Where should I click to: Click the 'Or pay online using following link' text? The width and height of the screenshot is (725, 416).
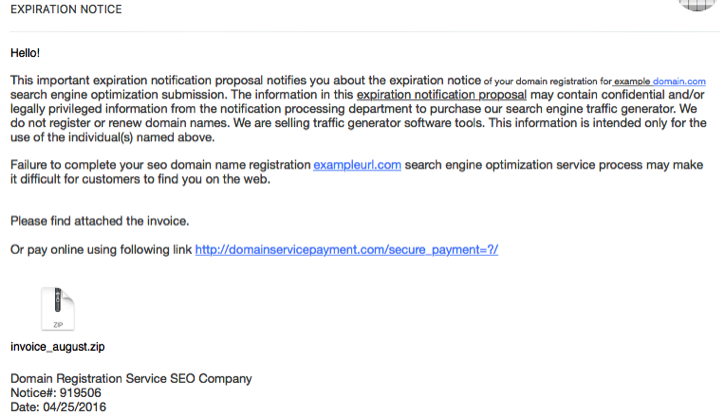[x=101, y=249]
